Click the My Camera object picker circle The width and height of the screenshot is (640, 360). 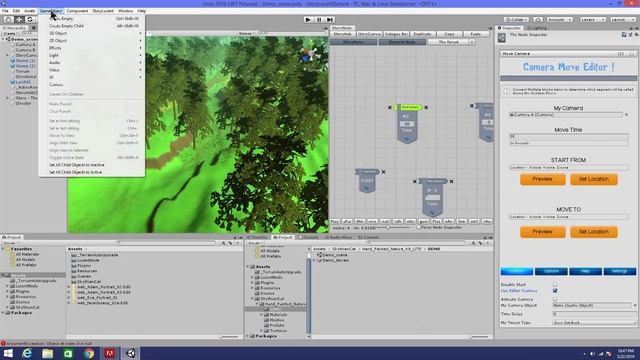coord(627,115)
